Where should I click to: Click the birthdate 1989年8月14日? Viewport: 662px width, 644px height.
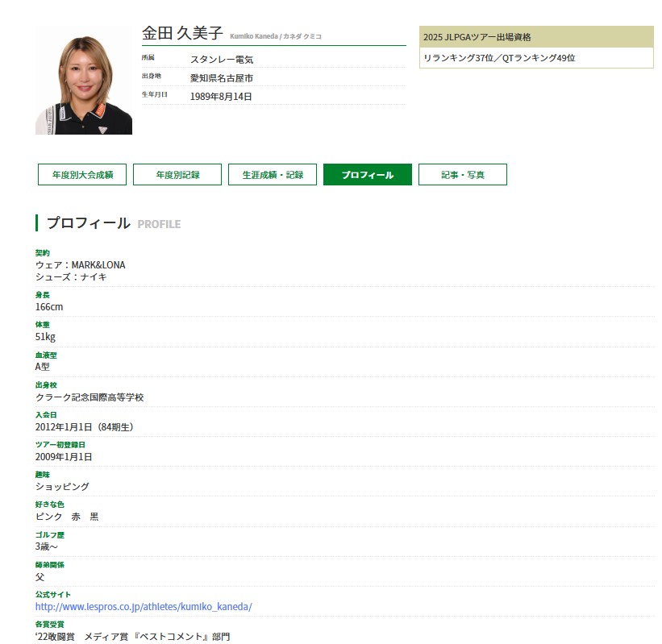(221, 97)
